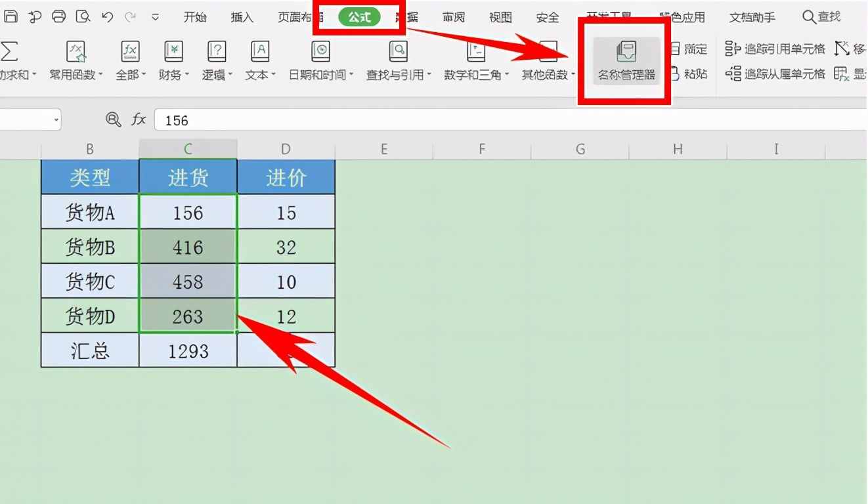Image resolution: width=868 pixels, height=504 pixels.
Task: Switch to the 视图 View tab
Action: click(x=500, y=18)
